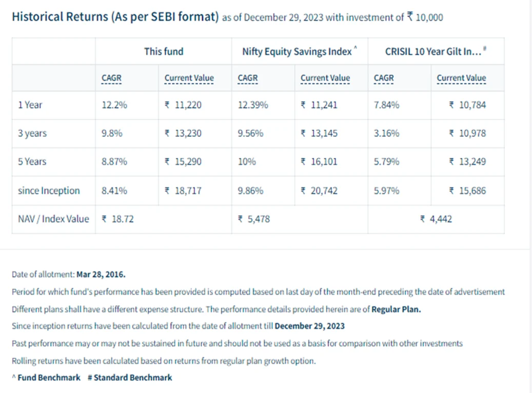The height and width of the screenshot is (393, 532).
Task: Click the This fund column heading
Action: 163,51
